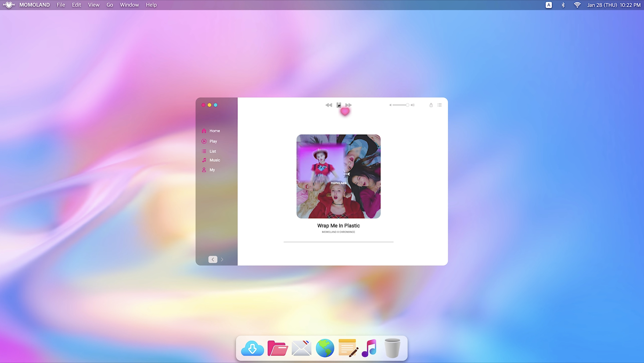Click the Music note icon in sidebar

[204, 160]
